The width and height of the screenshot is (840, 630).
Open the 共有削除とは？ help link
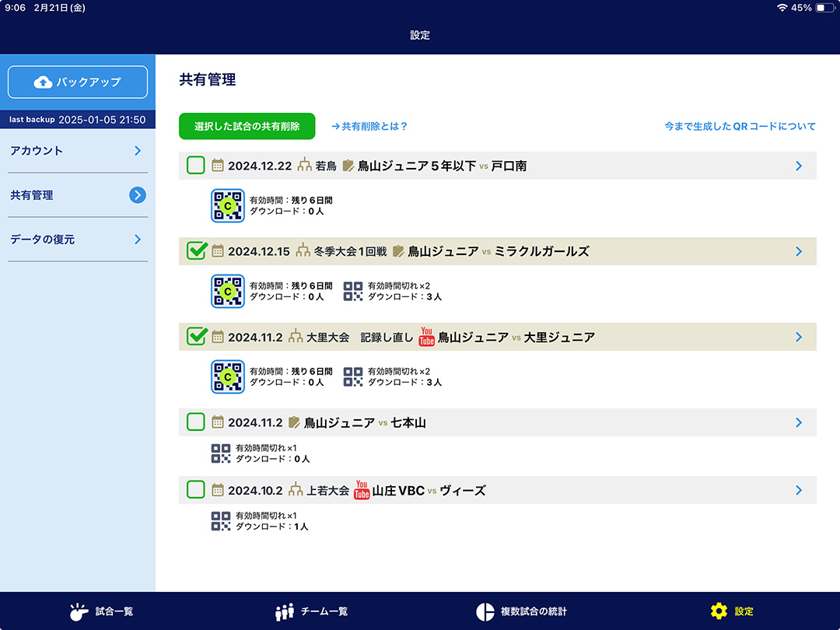click(369, 126)
